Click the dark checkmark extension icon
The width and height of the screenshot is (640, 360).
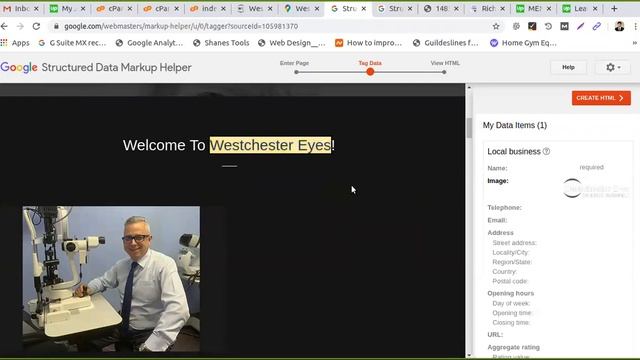click(532, 26)
